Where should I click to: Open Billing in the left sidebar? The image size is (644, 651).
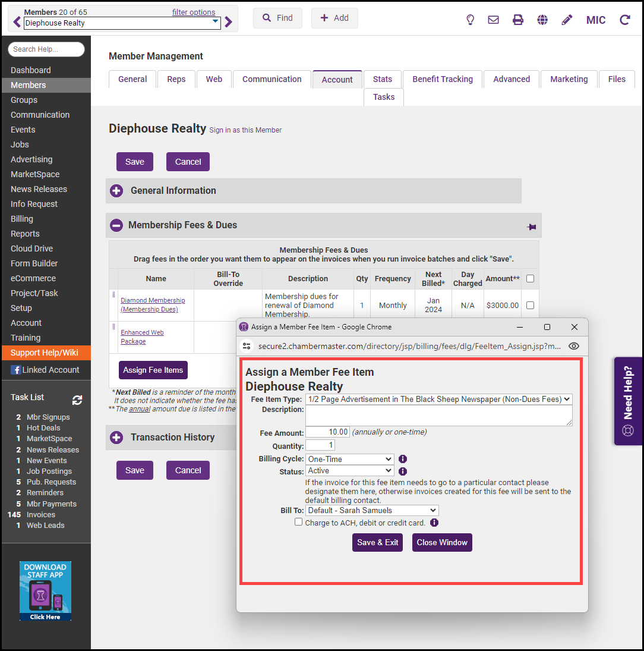(22, 219)
